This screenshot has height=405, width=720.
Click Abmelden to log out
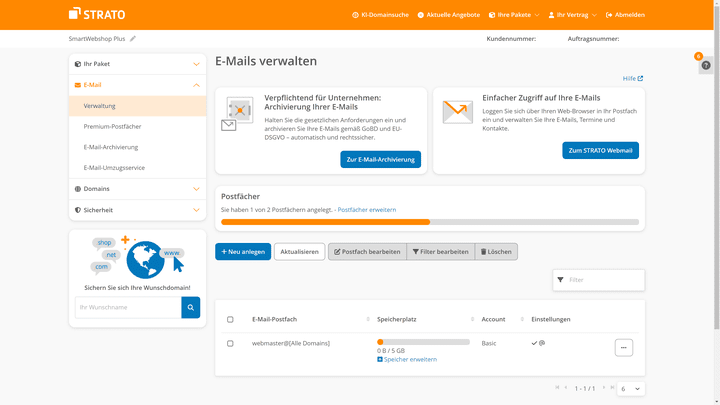click(x=625, y=15)
